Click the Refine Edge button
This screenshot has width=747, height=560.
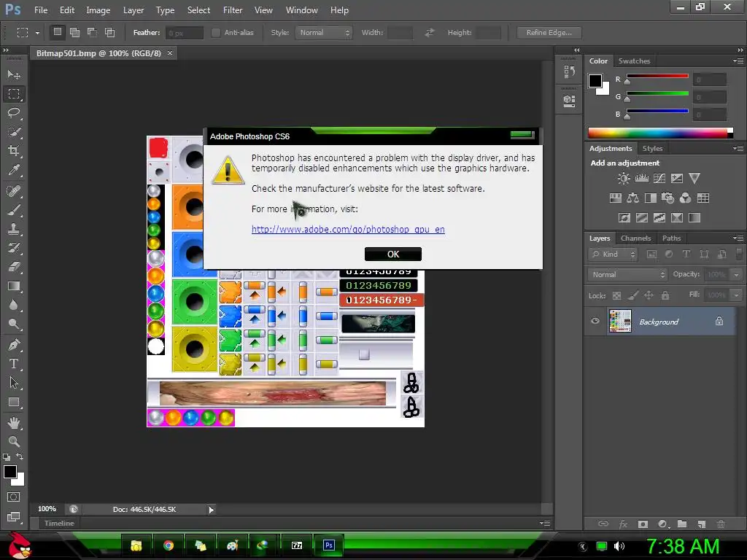[549, 32]
